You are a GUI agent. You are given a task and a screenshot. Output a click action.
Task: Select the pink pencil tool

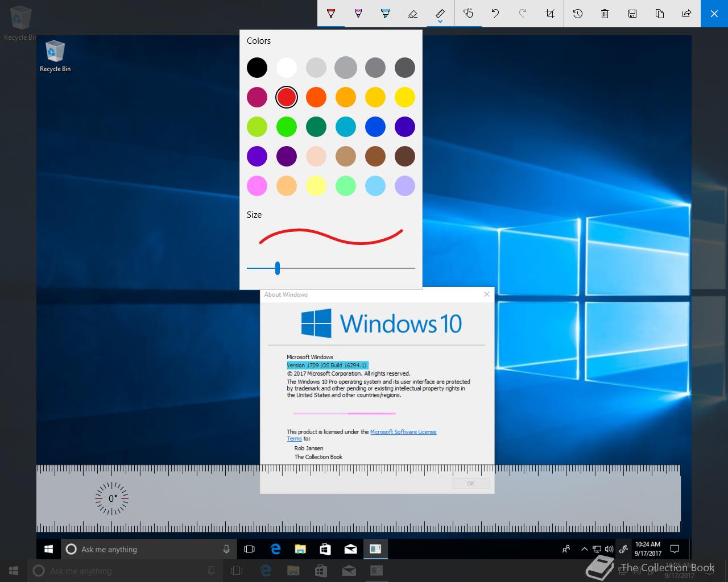tap(358, 13)
